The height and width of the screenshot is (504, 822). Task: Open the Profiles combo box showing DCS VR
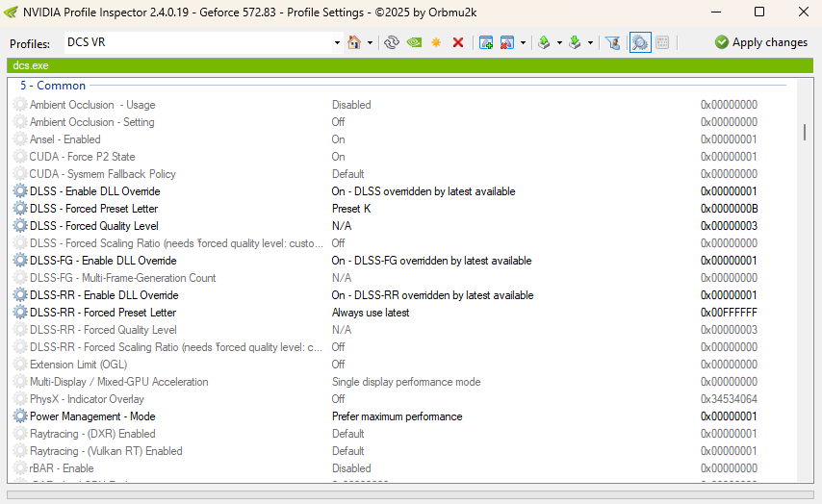click(x=337, y=43)
